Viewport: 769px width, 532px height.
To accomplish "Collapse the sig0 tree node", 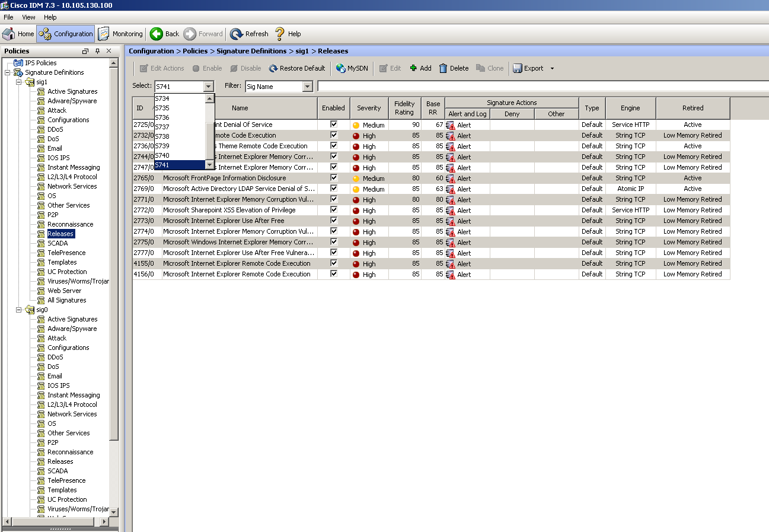I will (x=19, y=310).
